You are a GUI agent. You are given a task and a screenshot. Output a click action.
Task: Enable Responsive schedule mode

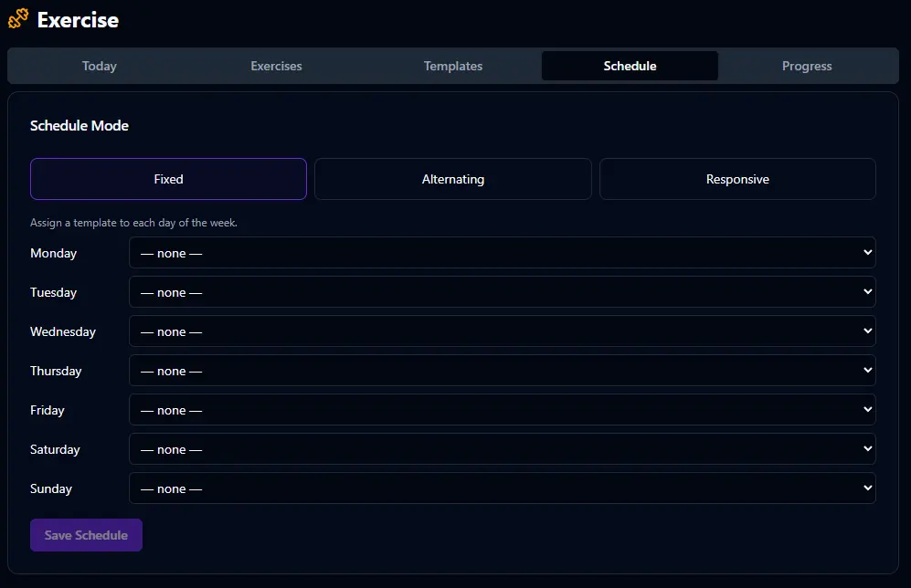click(737, 179)
